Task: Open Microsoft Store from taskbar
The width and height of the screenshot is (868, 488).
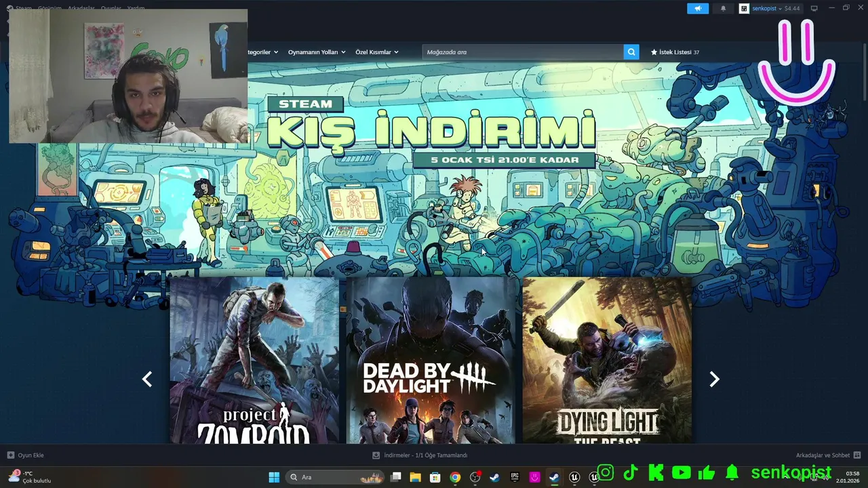Action: coord(435,477)
